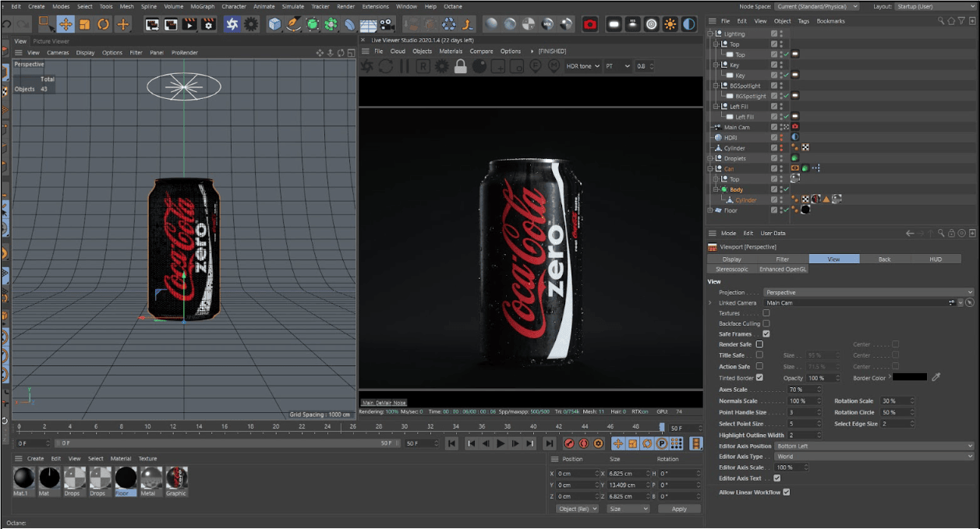Click the Octane glossy material sphere icon
Screen dimensions: 980x529
point(509,24)
